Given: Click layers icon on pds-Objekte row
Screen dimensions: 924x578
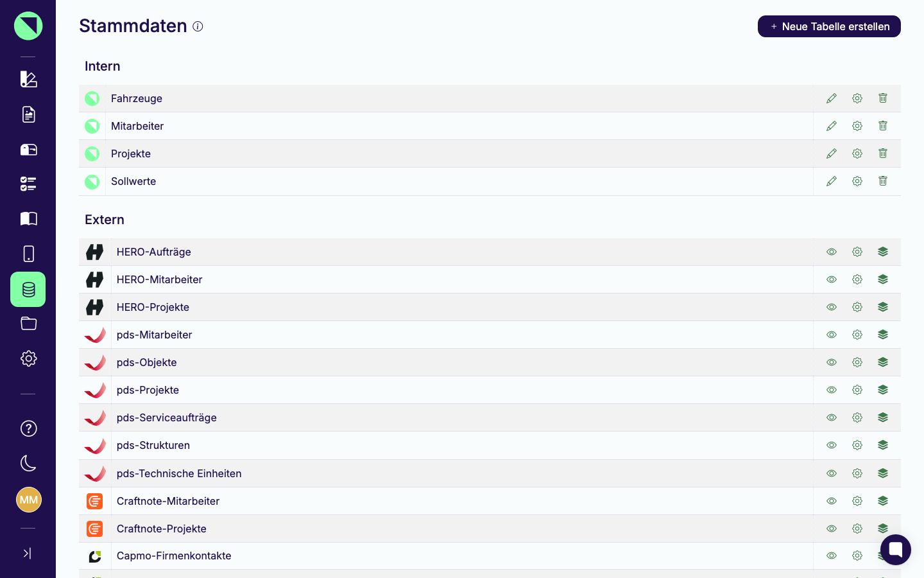Looking at the screenshot, I should 883,362.
